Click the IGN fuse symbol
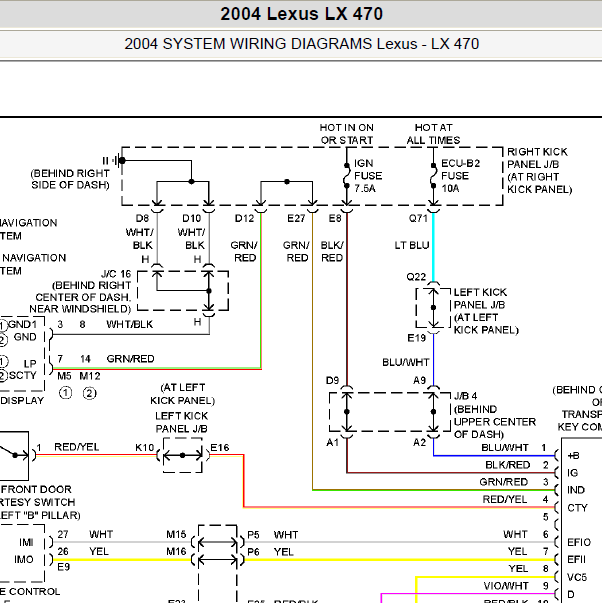This screenshot has width=602, height=603. pos(347,176)
